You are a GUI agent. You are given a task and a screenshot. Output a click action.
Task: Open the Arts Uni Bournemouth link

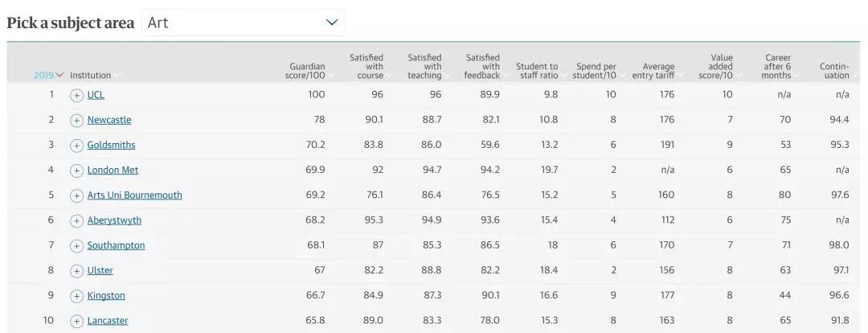pos(134,195)
